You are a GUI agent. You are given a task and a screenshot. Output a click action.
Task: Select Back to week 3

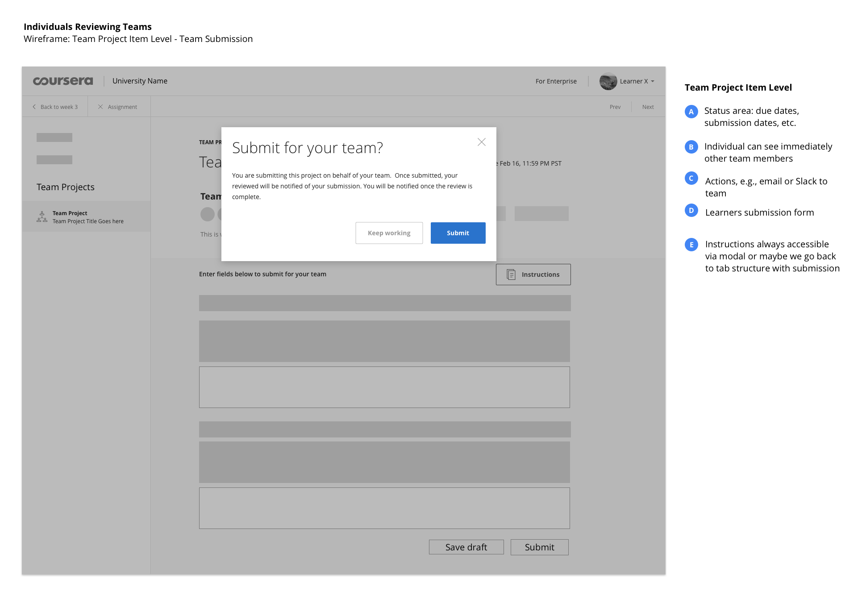click(59, 107)
